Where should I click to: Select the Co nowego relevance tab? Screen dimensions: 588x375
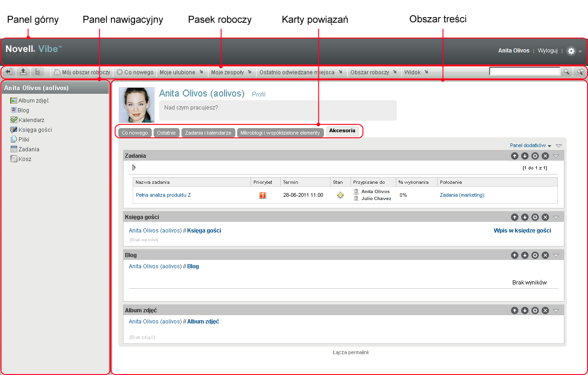(x=135, y=133)
